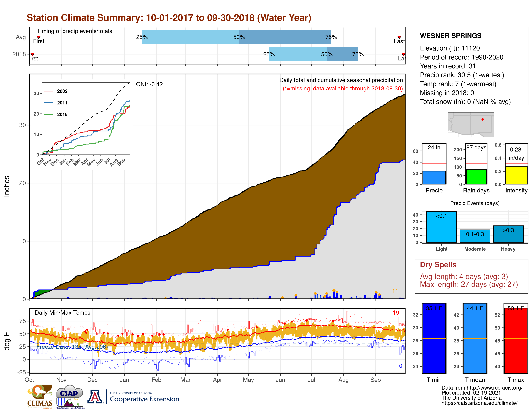Viewport: 532px width, 411px height.
Task: Click 'Years in record: 31'
Action: pyautogui.click(x=448, y=66)
